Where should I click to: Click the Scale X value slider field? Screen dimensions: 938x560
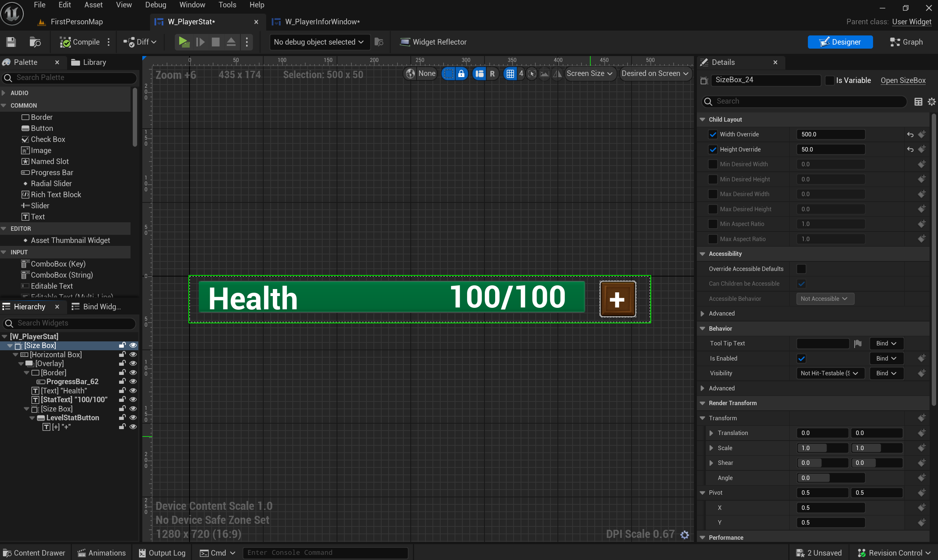(x=822, y=448)
